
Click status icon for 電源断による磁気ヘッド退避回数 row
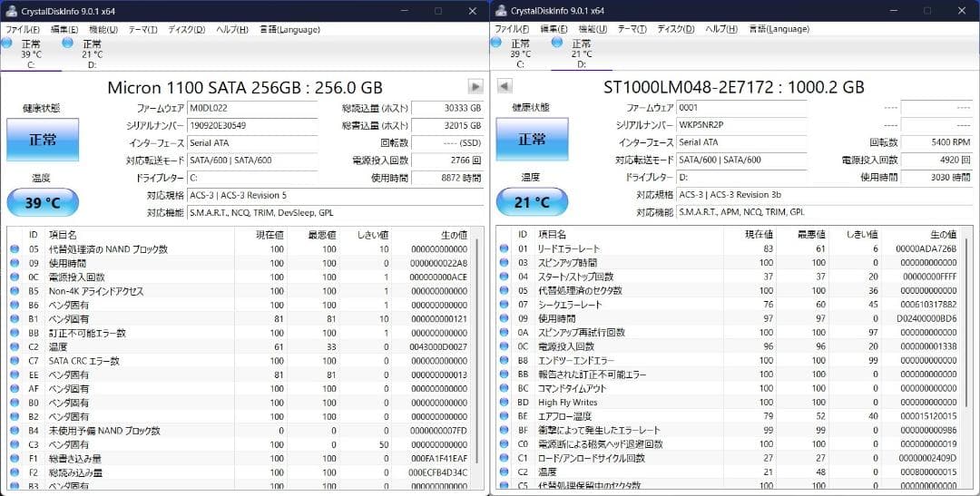[505, 444]
